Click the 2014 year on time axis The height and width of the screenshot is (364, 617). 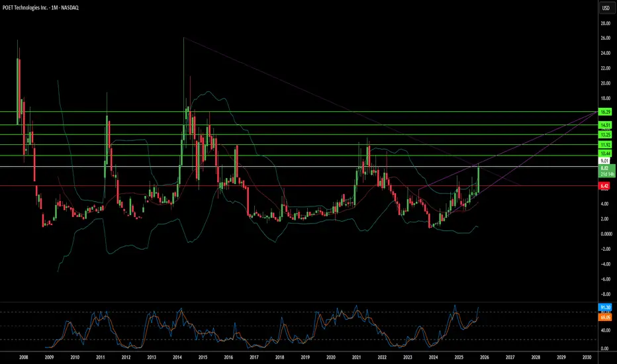click(177, 357)
